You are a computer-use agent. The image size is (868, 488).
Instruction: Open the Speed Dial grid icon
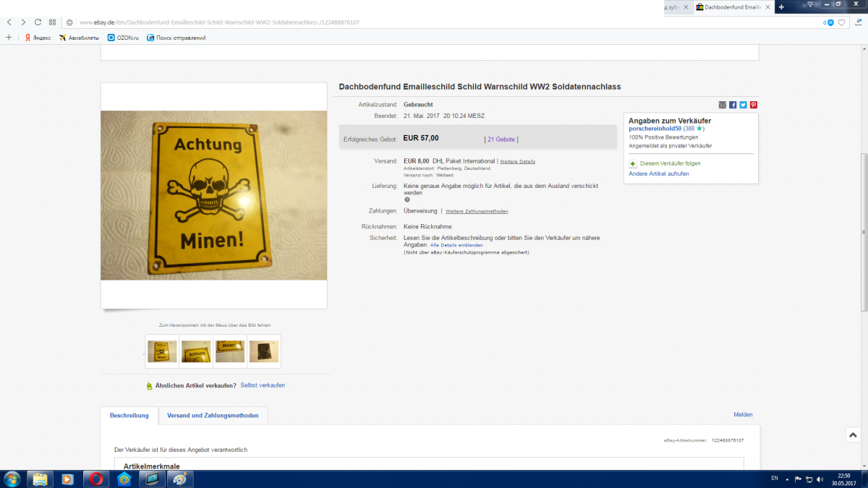(52, 22)
